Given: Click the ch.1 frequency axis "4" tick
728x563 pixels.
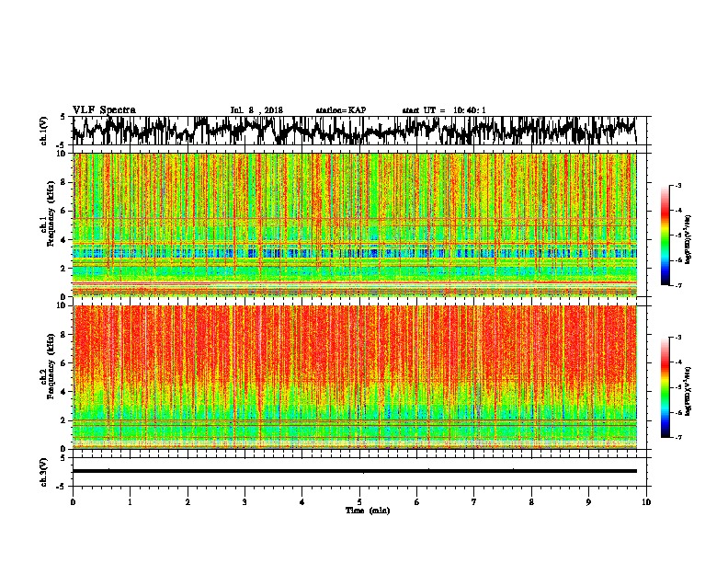Looking at the screenshot, I should 64,240.
